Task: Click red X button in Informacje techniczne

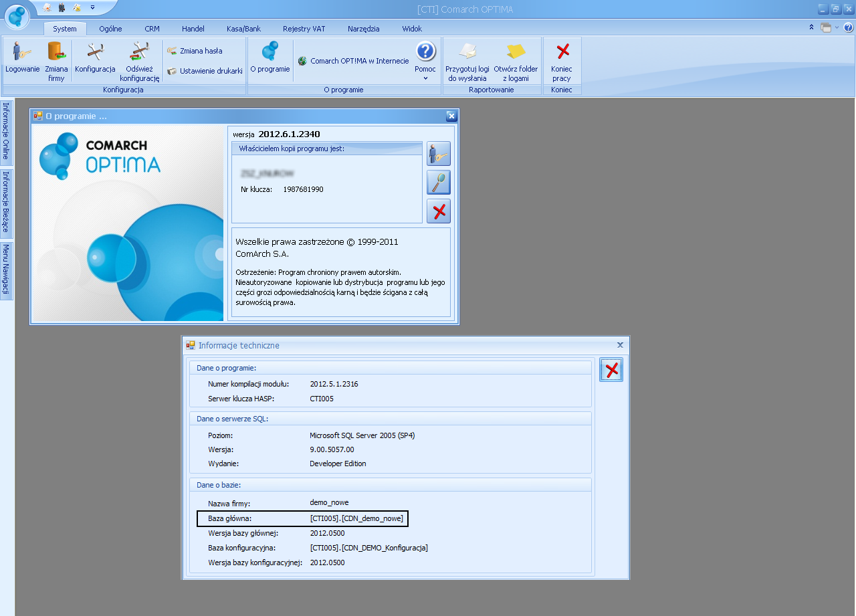Action: [611, 370]
